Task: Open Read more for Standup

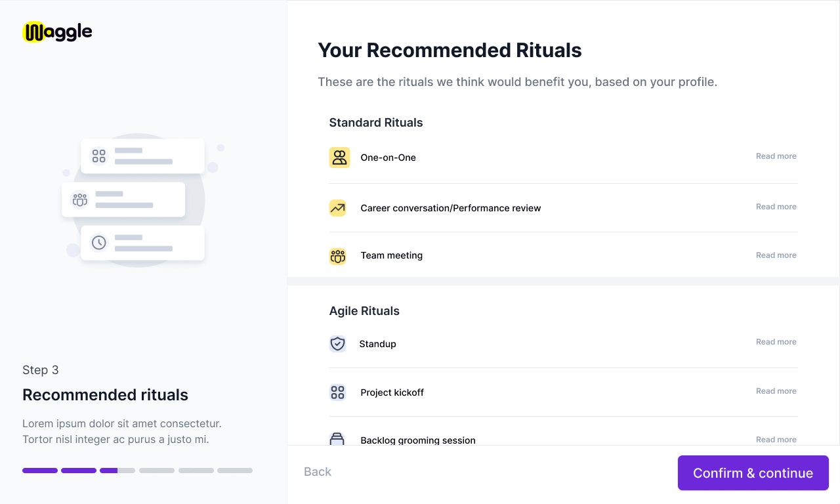Action: (x=776, y=342)
